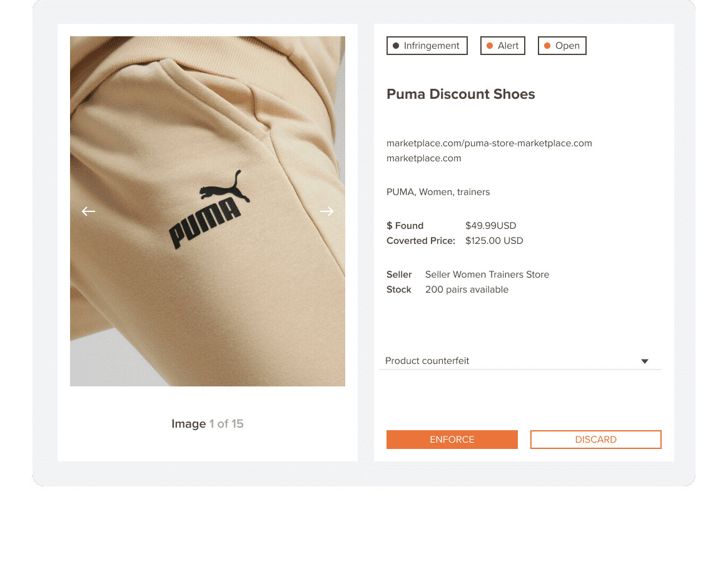Image resolution: width=728 pixels, height=569 pixels.
Task: Click the converted price $125.00 USD
Action: point(494,240)
